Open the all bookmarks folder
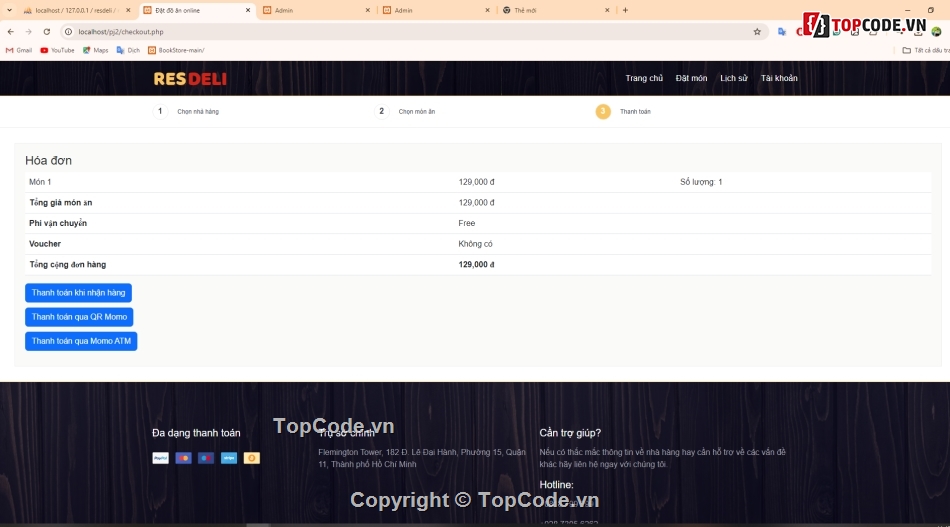The image size is (950, 527). tap(925, 50)
